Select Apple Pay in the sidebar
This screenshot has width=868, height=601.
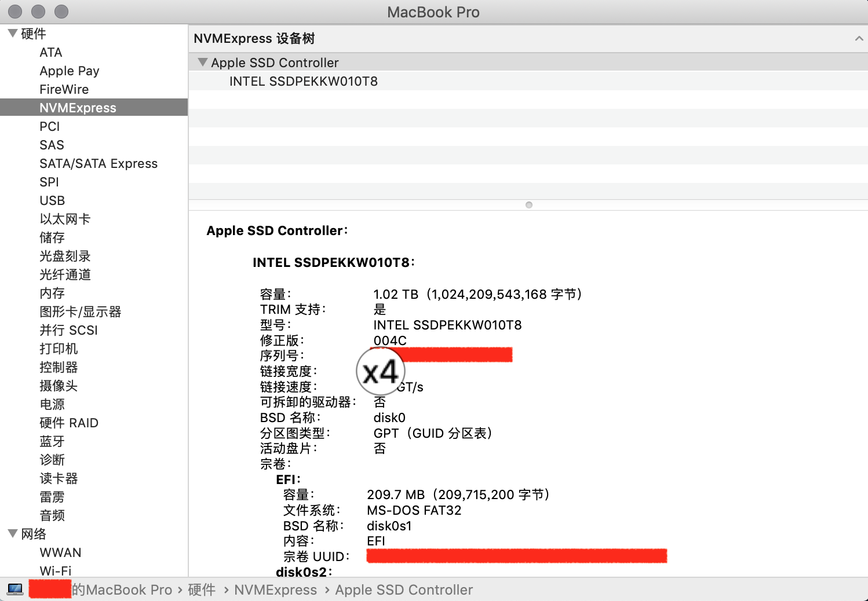click(70, 71)
